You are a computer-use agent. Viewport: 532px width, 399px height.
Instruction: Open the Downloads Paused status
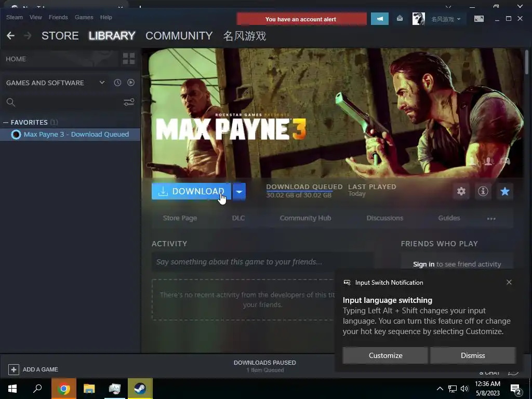(x=264, y=366)
